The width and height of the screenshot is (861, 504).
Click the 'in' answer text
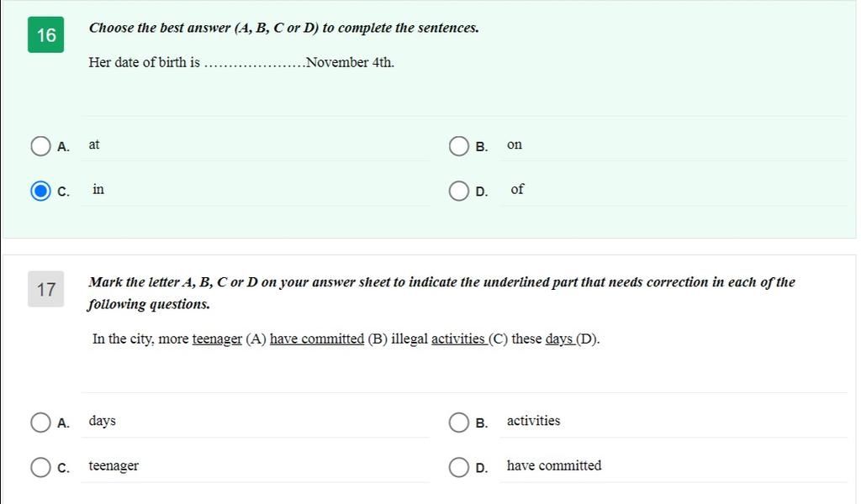[x=98, y=189]
